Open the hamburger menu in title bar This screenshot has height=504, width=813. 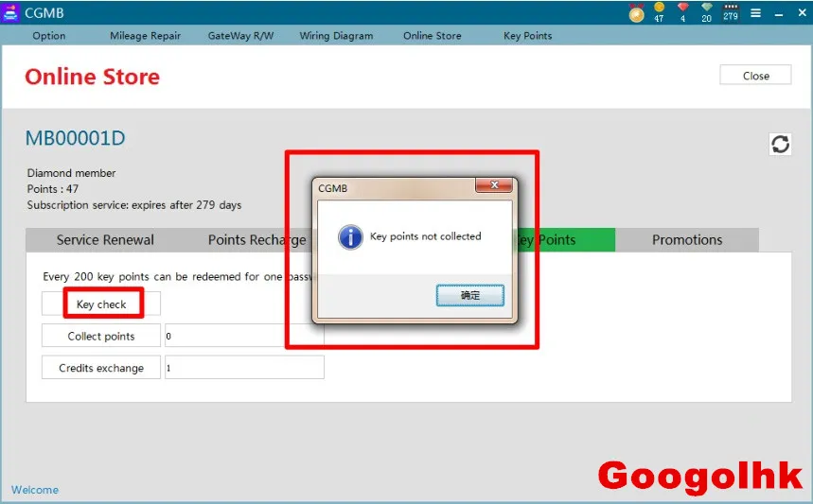[756, 13]
